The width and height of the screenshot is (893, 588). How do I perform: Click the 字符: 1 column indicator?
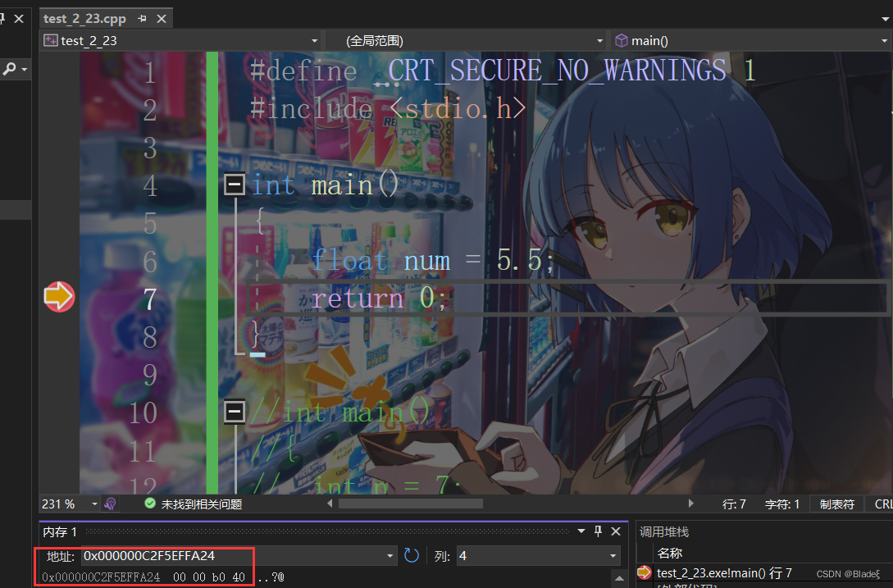(782, 504)
